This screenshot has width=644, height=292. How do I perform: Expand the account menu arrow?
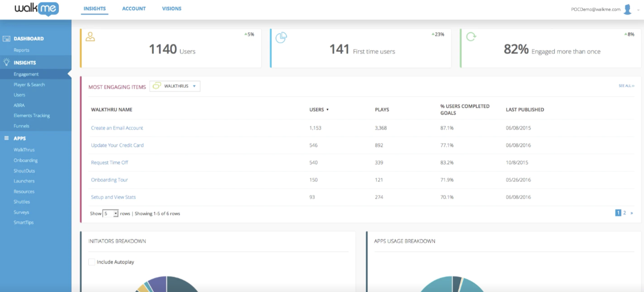(638, 10)
